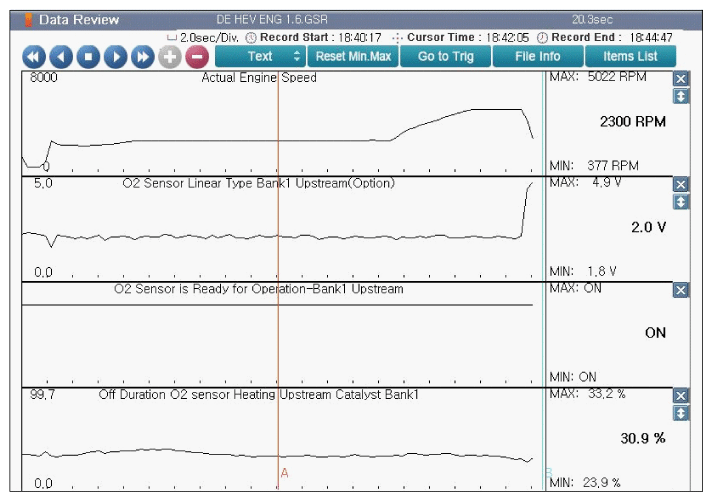Stop the data playback
The width and height of the screenshot is (712, 501).
coord(88,57)
